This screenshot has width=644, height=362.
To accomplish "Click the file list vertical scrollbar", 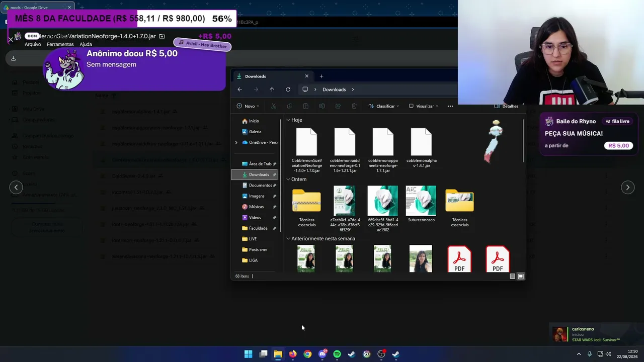I will click(523, 141).
